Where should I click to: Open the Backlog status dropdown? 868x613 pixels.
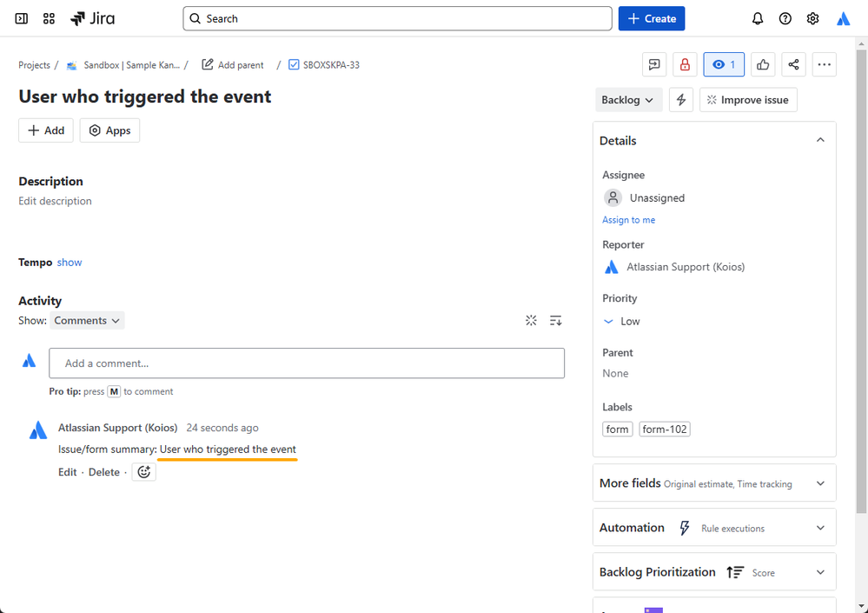pos(628,100)
